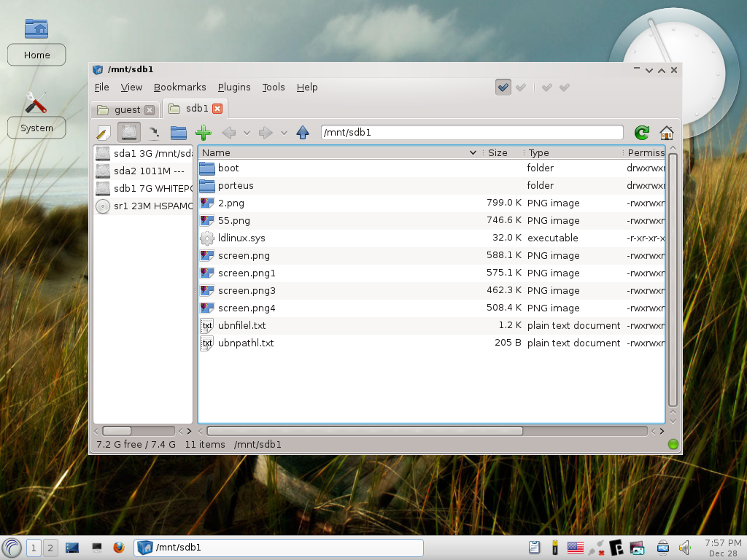Screen dimensions: 747x560
Task: Click the blue folder toolbar icon
Action: click(178, 133)
